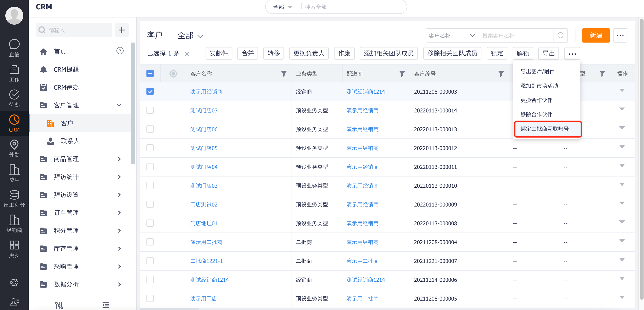This screenshot has height=310, width=644.
Task: Open the 费用 icon in sidebar
Action: 14,173
